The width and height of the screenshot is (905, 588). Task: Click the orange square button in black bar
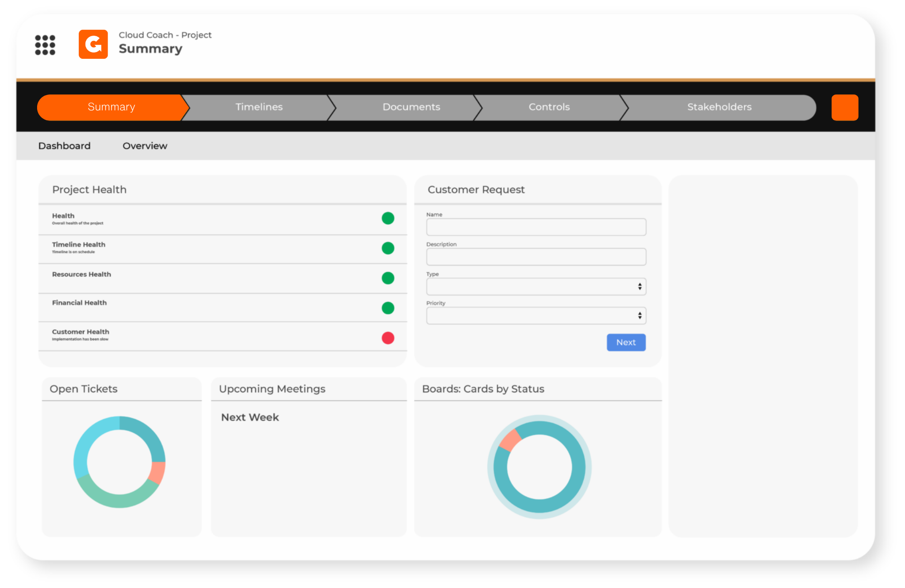[845, 107]
